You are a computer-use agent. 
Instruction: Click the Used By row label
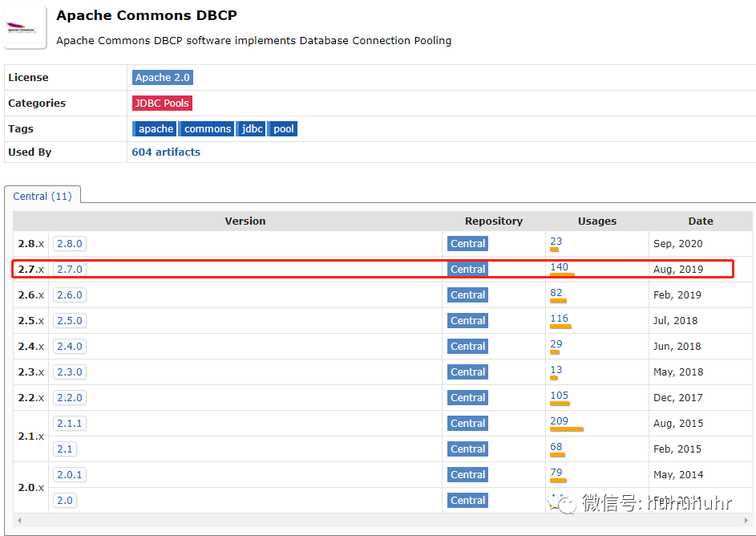[30, 152]
